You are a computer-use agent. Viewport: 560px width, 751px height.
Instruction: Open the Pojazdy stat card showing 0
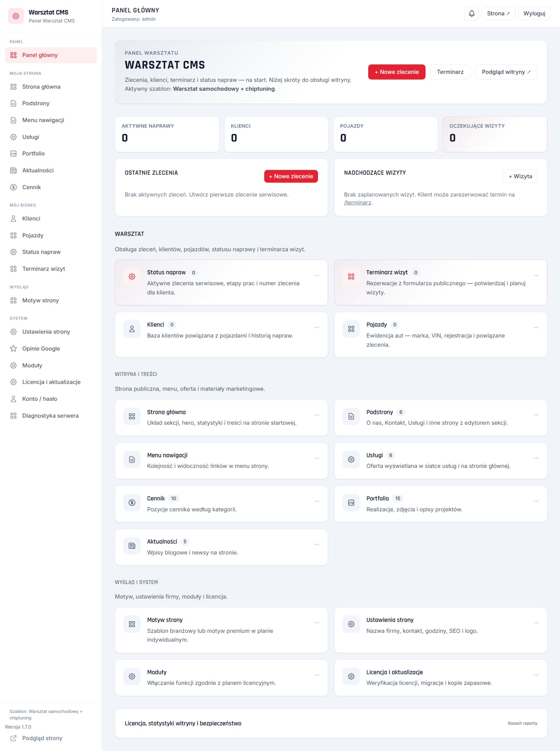point(385,135)
